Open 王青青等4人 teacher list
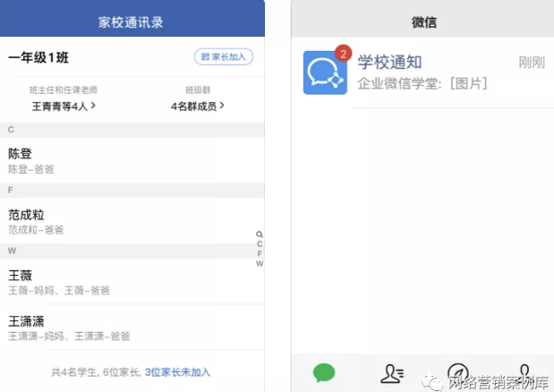Viewport: 554px width, 392px height. click(64, 106)
